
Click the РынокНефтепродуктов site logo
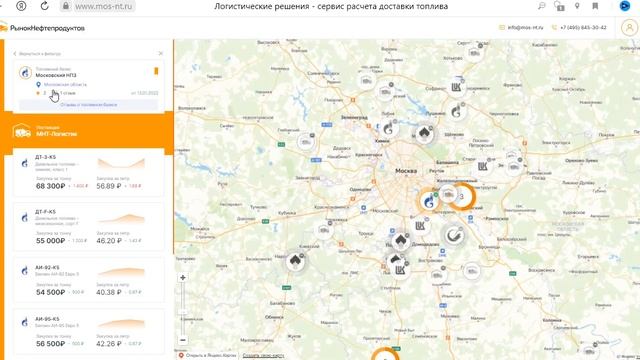[x=42, y=28]
